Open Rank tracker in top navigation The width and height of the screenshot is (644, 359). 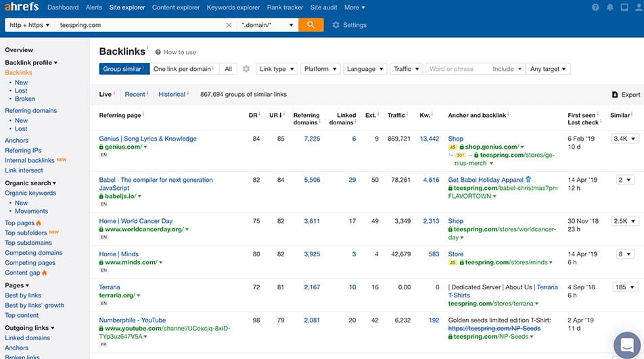coord(285,7)
